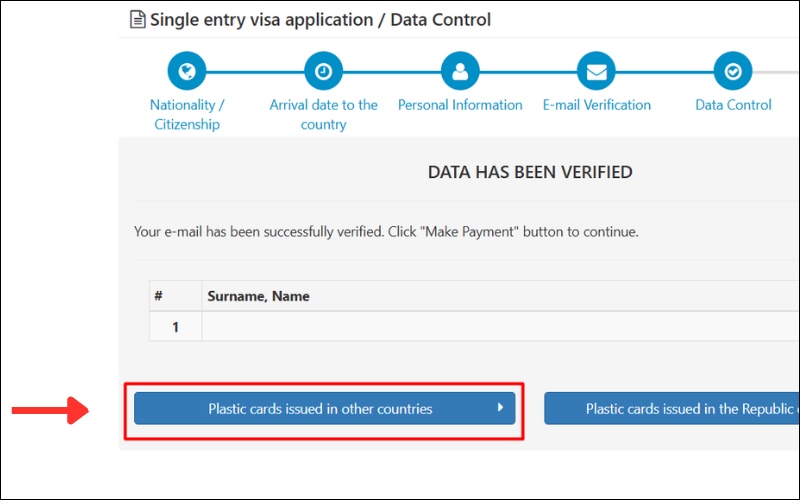Select the 'Personal Information' step label
Viewport: 800px width, 500px height.
pyautogui.click(x=460, y=105)
